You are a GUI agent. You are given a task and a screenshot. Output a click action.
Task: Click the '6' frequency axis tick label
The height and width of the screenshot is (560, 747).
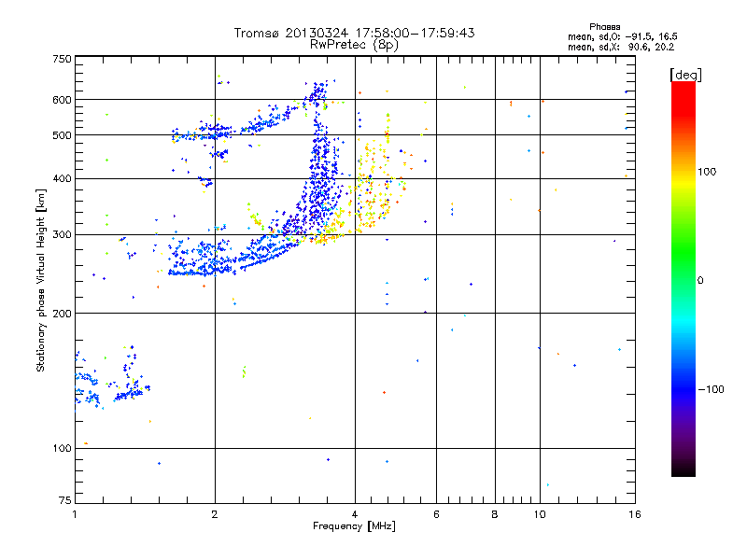[x=436, y=514]
